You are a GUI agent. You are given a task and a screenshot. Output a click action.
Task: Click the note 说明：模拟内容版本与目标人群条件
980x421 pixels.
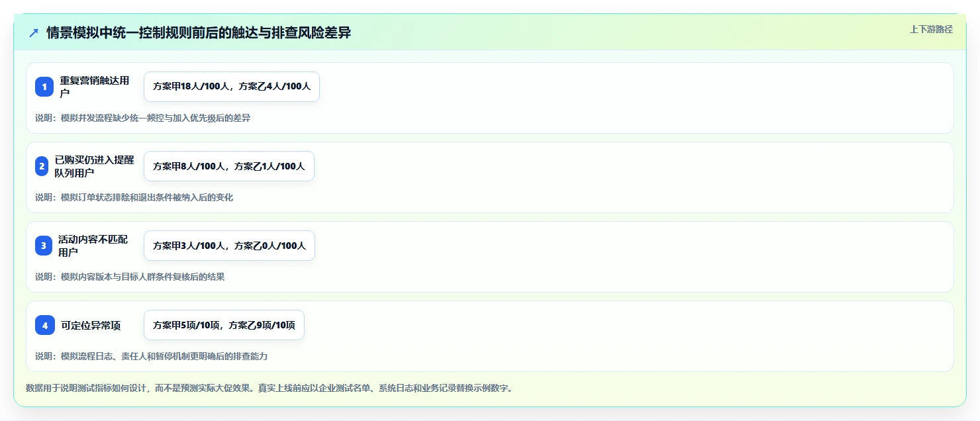(x=130, y=277)
